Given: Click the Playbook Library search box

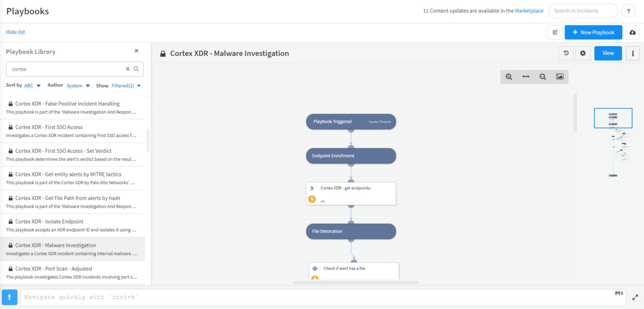Looking at the screenshot, I should tap(74, 69).
